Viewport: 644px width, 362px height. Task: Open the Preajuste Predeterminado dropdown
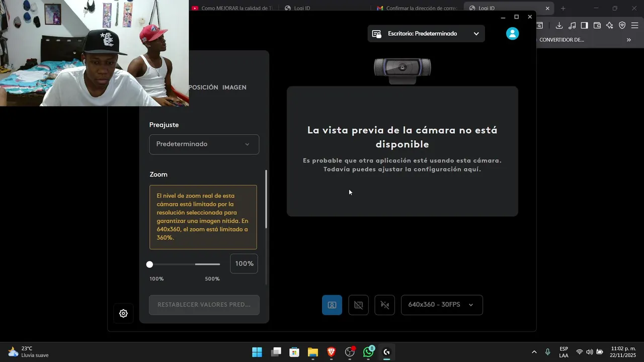204,144
